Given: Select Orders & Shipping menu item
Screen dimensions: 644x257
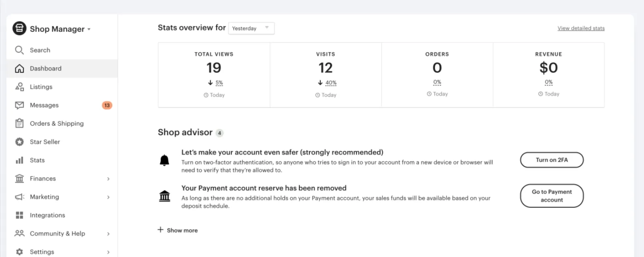Looking at the screenshot, I should (62, 123).
